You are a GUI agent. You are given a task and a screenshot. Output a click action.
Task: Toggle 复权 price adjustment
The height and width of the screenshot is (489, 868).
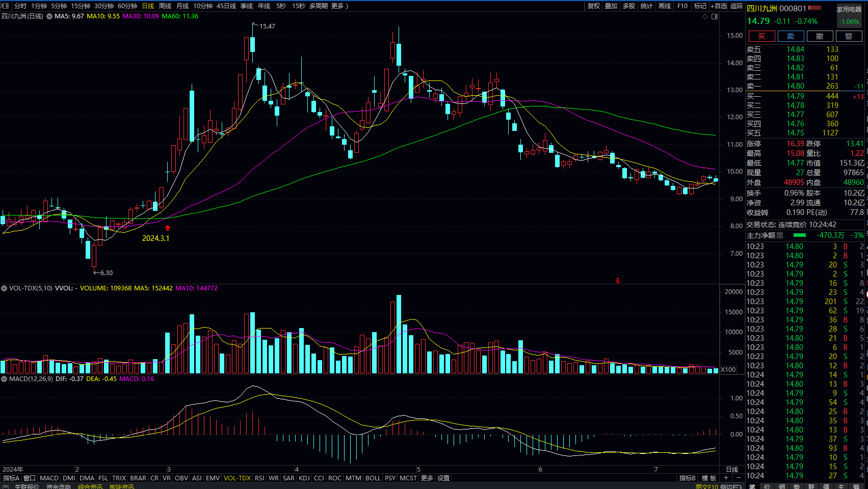[x=594, y=6]
